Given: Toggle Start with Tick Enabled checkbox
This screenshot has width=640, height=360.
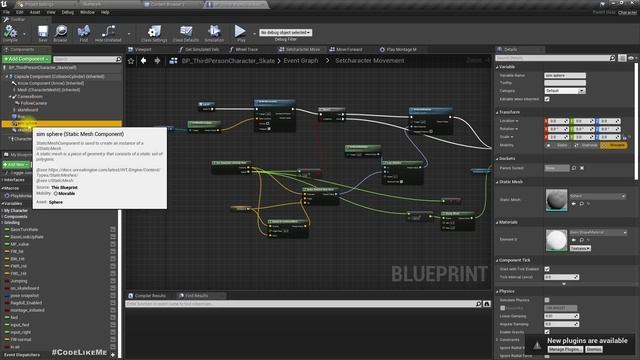Looking at the screenshot, I should click(x=547, y=269).
